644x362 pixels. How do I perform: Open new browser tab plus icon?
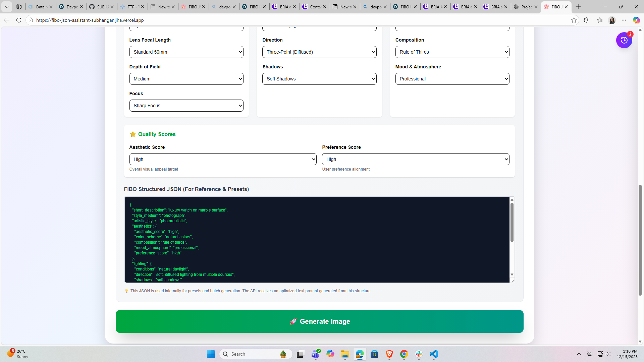pyautogui.click(x=578, y=7)
